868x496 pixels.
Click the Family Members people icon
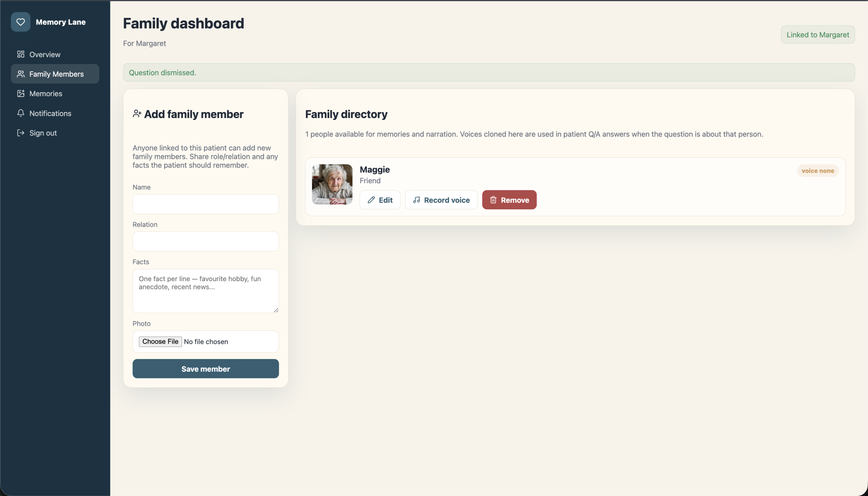click(x=21, y=74)
